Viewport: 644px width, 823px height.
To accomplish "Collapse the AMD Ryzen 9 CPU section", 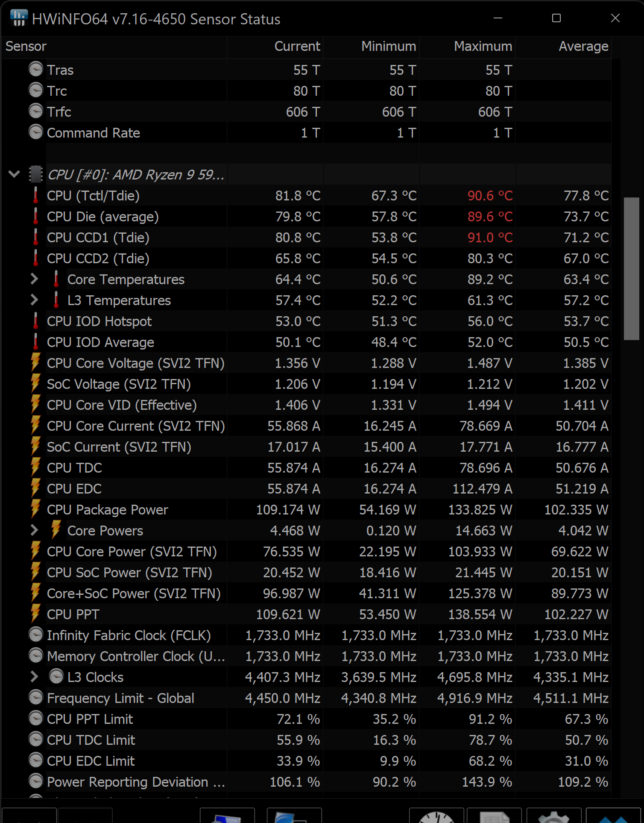I will 14,174.
